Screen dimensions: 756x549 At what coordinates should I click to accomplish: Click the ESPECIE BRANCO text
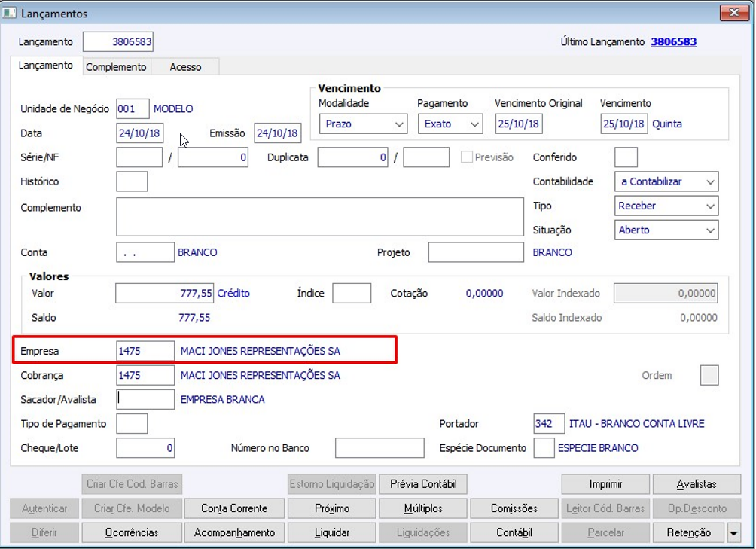click(x=598, y=448)
